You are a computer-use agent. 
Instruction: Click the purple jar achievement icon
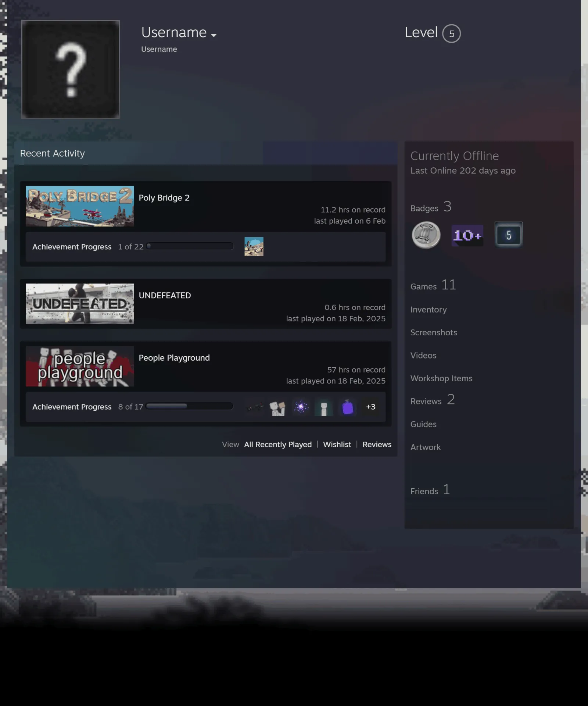pyautogui.click(x=348, y=407)
